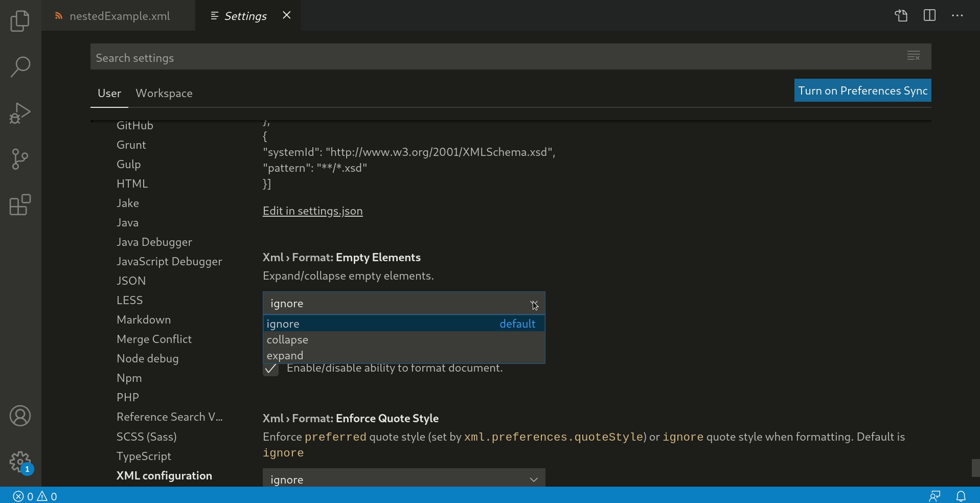Click the Open Settings JSON icon
The width and height of the screenshot is (980, 503).
[900, 15]
